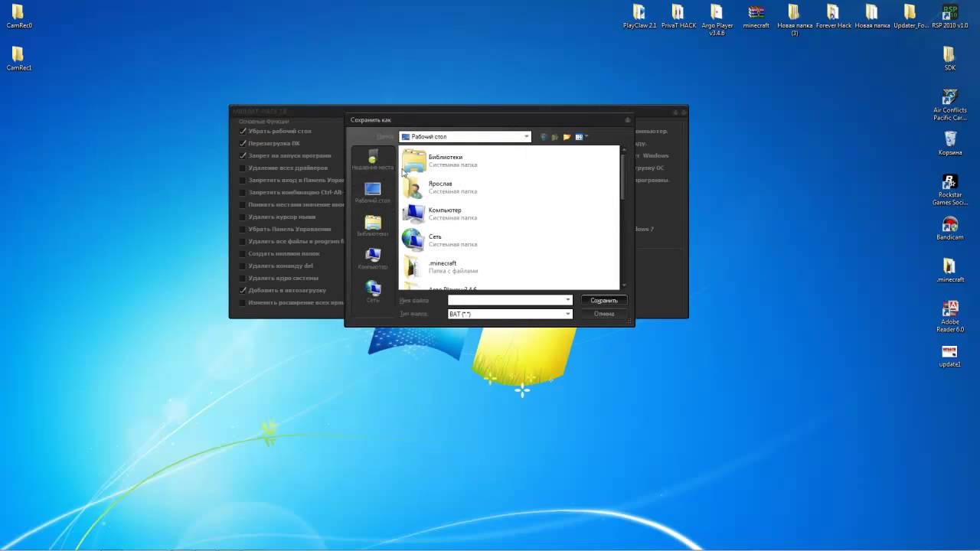
Task: Open RSP 2010 v1.0 desktop icon
Action: point(949,16)
